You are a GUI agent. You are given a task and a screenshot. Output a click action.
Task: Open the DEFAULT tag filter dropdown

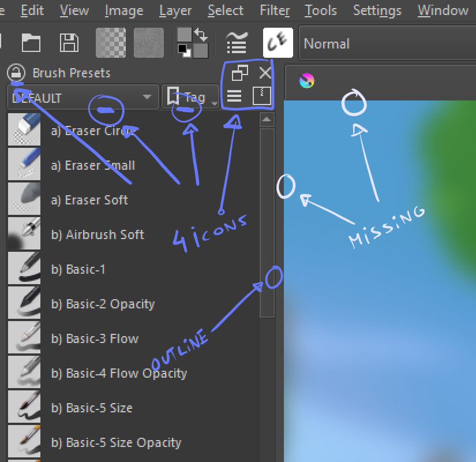point(83,97)
